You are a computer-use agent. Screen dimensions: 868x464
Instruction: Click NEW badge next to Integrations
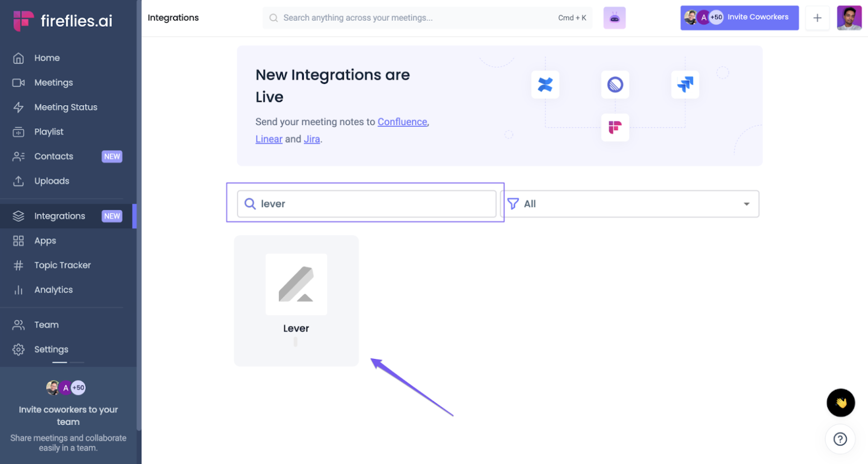pos(112,216)
